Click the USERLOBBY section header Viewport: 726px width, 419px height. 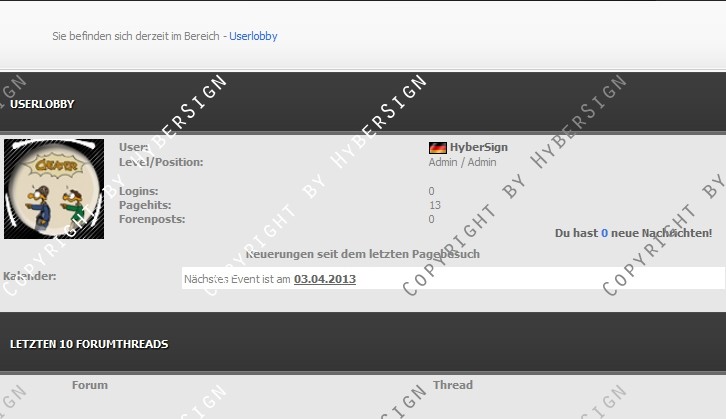point(42,104)
